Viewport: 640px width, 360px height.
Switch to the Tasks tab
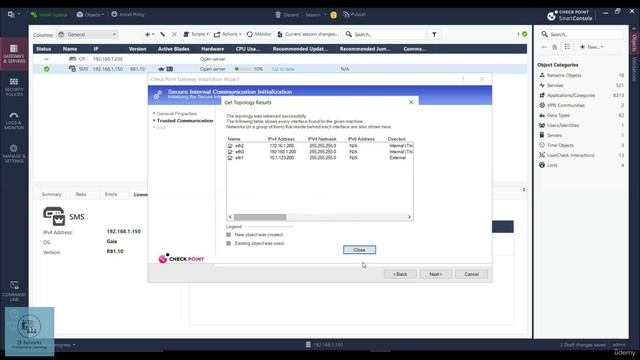81,194
